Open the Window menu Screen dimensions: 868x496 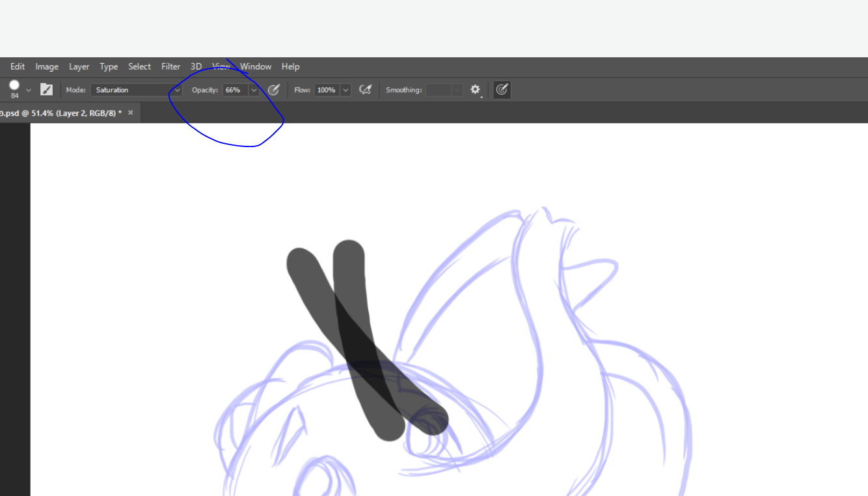[256, 66]
